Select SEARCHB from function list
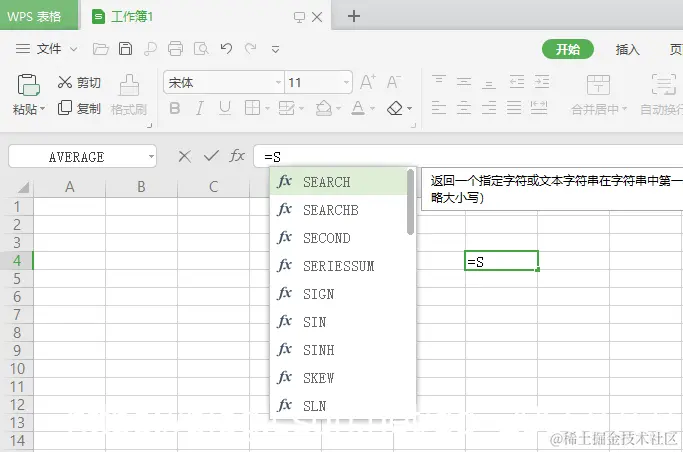Viewport: 683px width, 452px height. tap(338, 209)
